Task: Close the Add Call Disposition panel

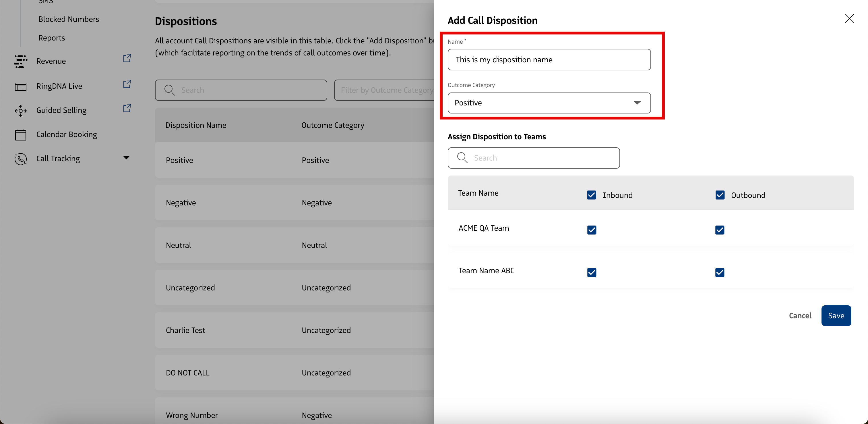Action: point(849,19)
